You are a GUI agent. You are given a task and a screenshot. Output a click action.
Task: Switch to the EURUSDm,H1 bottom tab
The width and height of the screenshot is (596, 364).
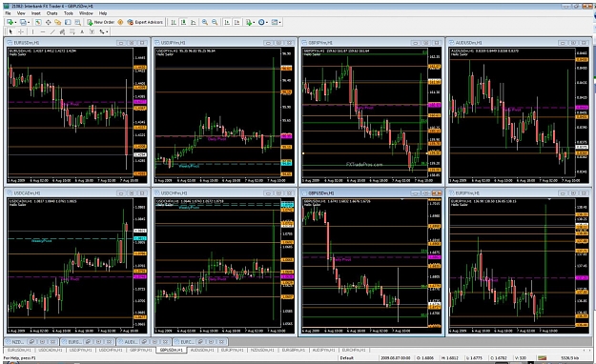point(19,350)
